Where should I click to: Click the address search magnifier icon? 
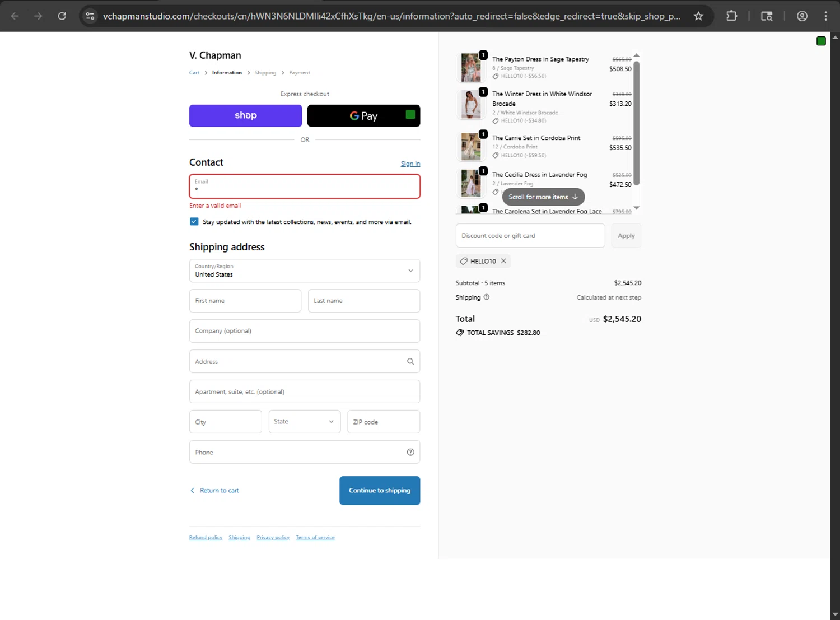[x=410, y=361]
